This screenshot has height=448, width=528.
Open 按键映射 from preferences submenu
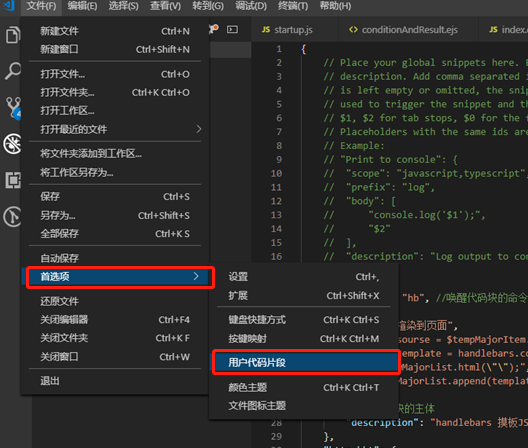click(x=304, y=339)
